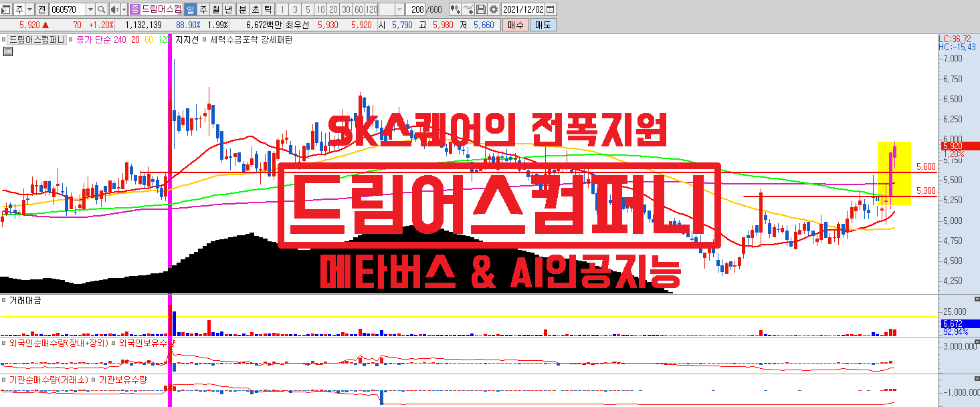
Task: Click the small grid icon below chart legend
Action: coord(7,51)
